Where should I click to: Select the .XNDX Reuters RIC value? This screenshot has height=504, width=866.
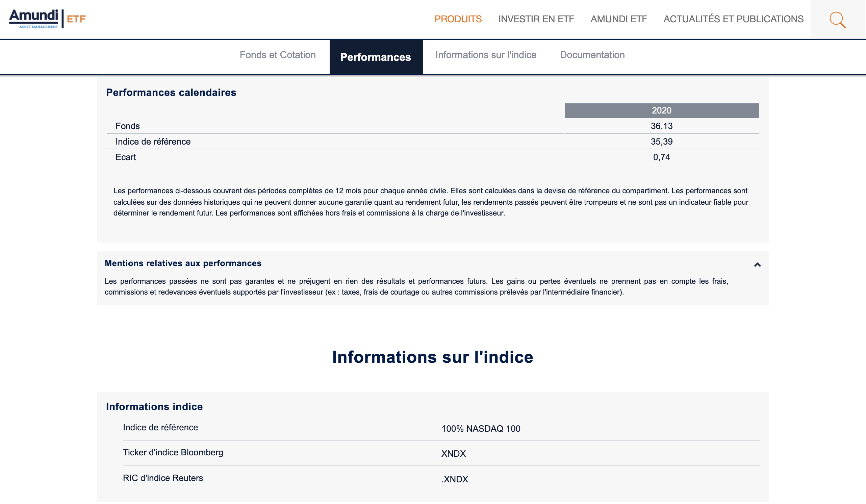pyautogui.click(x=455, y=479)
